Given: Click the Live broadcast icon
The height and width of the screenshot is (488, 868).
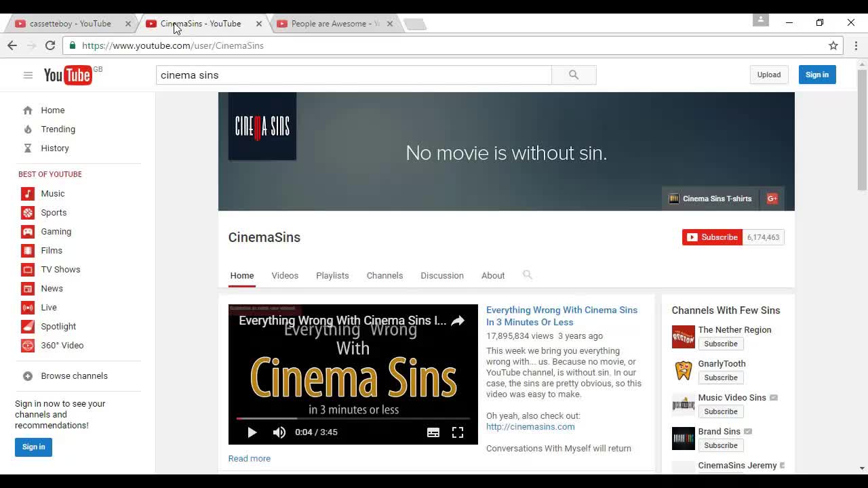Looking at the screenshot, I should click(x=28, y=308).
